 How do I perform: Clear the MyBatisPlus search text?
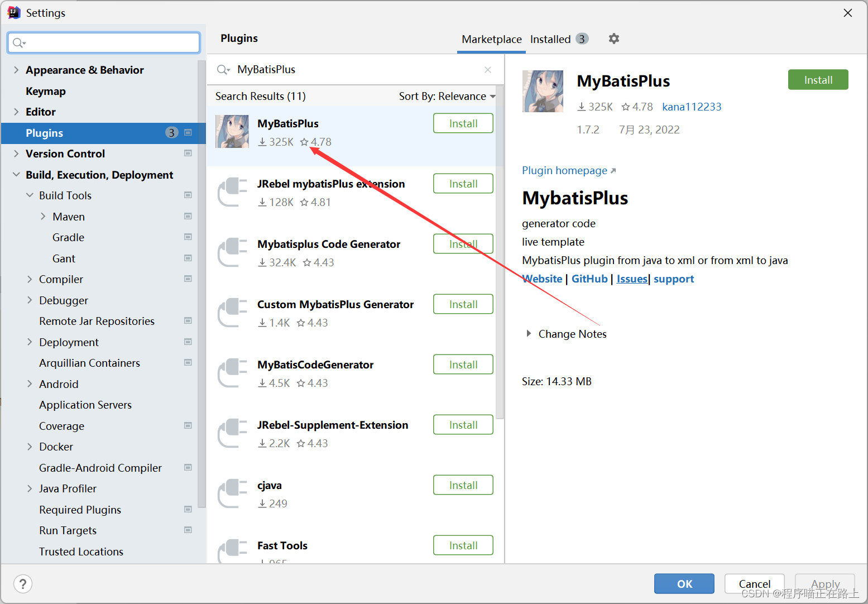(488, 70)
